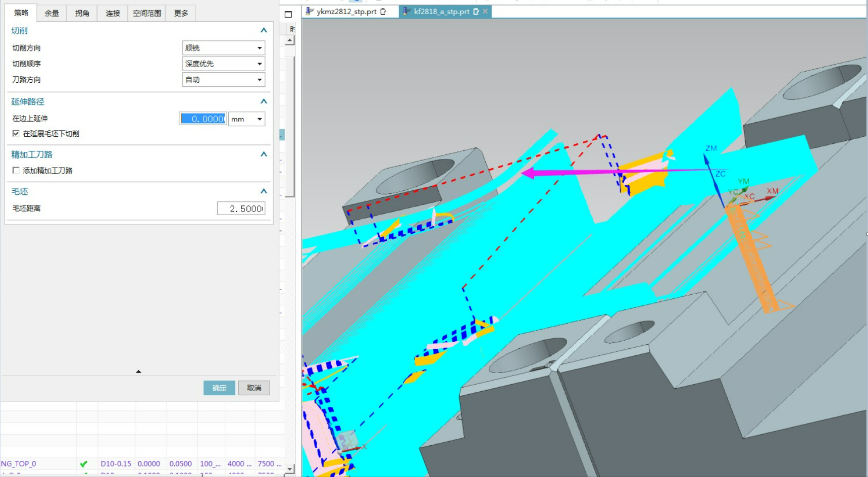The image size is (868, 477).
Task: Collapse the 毛坯 section
Action: coord(264,191)
